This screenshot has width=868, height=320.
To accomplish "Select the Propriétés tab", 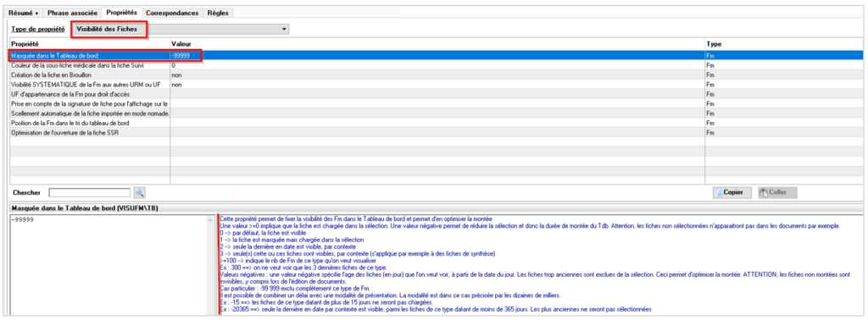I will (x=122, y=12).
